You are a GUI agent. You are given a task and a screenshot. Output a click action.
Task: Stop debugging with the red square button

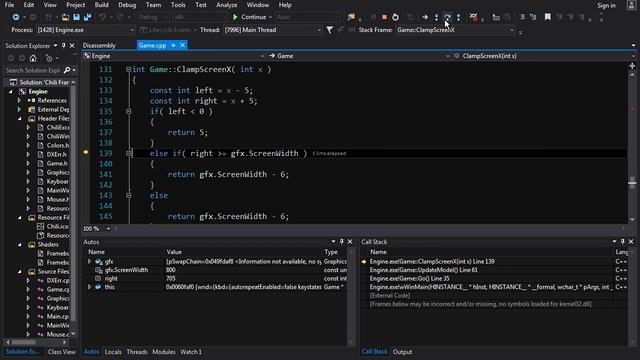pos(384,17)
